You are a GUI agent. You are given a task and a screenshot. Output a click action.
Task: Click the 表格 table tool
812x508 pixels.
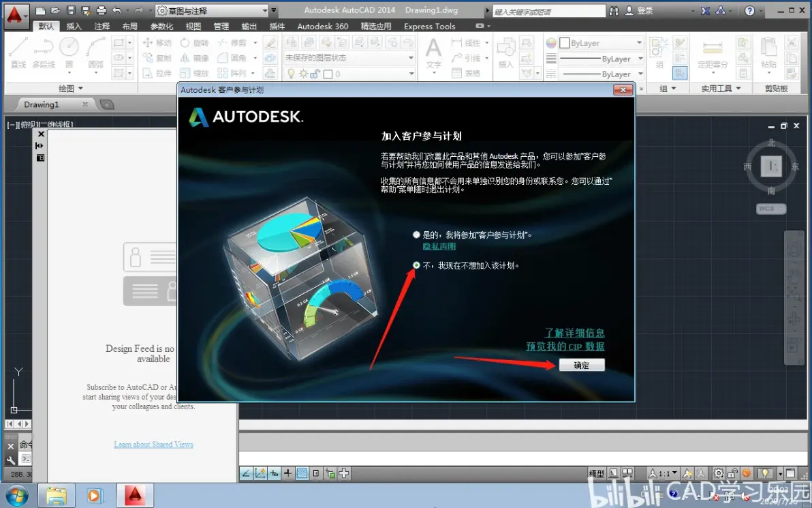coord(466,73)
